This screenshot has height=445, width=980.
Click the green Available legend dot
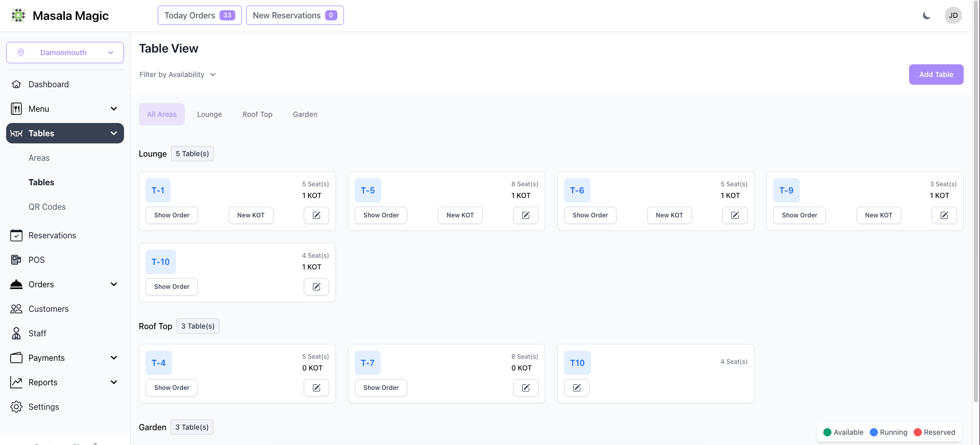(827, 432)
